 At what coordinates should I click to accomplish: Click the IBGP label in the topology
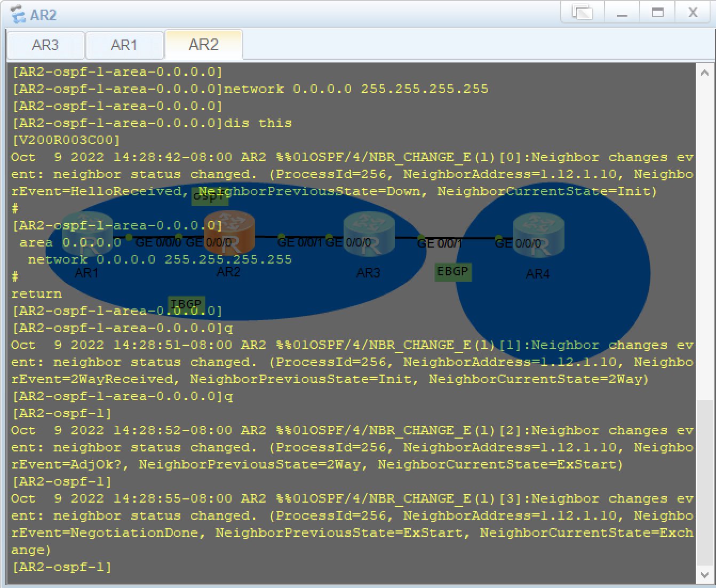coord(186,304)
